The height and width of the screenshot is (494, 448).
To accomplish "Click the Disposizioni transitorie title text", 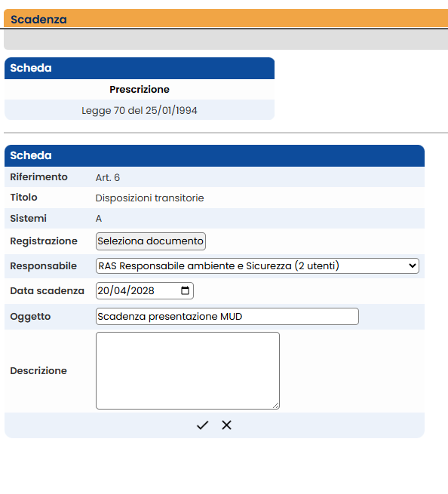I will [x=149, y=198].
